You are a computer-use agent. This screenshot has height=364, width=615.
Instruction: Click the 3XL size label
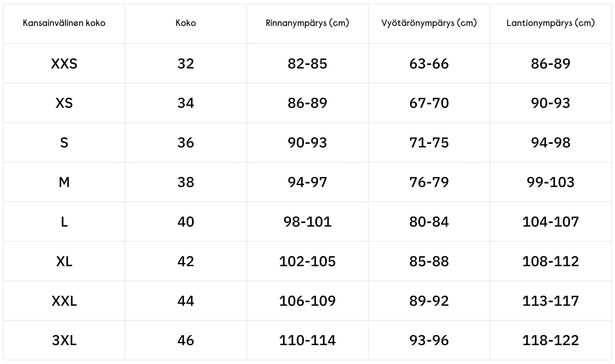click(64, 340)
